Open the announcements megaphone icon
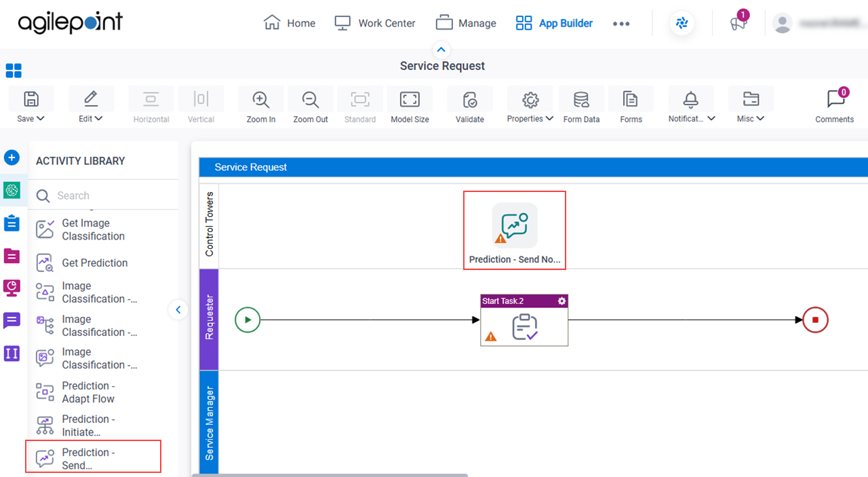Viewport: 868px width, 477px height. coord(738,24)
